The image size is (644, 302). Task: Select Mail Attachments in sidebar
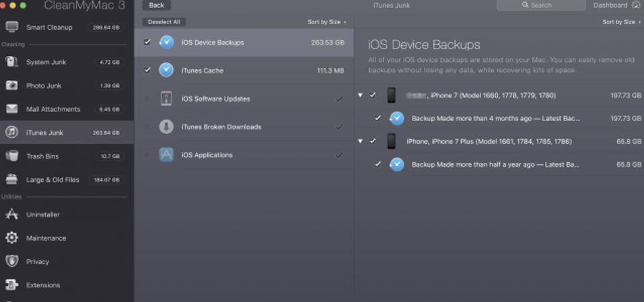coord(67,109)
